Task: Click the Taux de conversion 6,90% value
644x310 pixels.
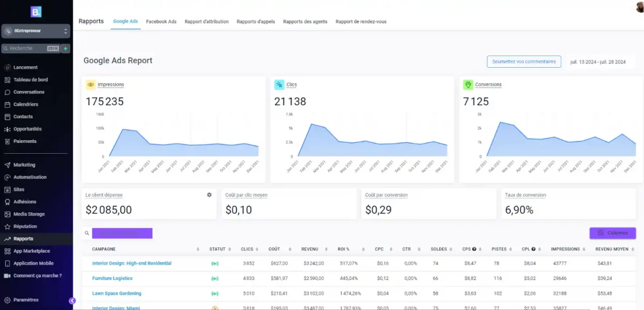Action: (x=519, y=210)
